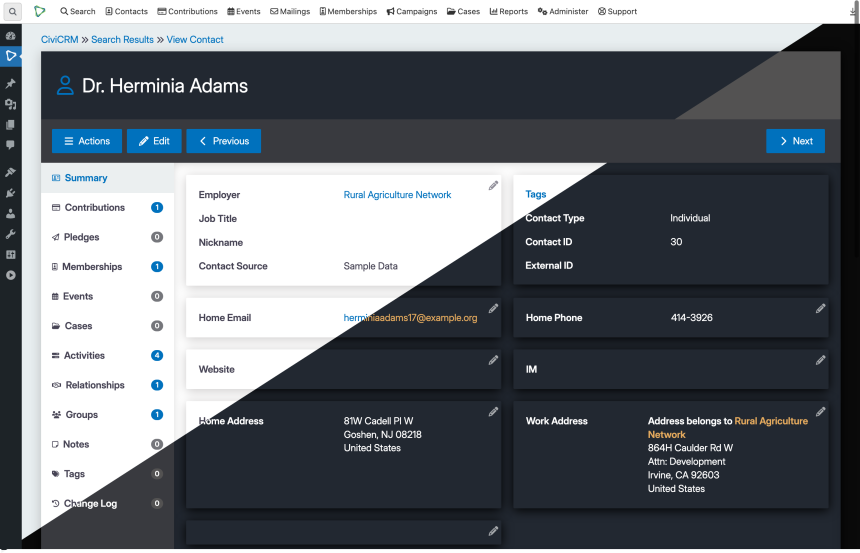Open the Reports menu
The width and height of the screenshot is (860, 553).
pyautogui.click(x=508, y=11)
